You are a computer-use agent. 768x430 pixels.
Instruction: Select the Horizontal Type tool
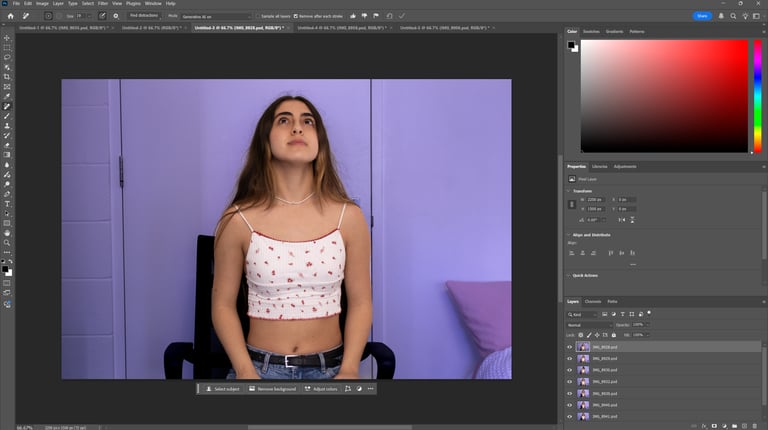click(7, 204)
